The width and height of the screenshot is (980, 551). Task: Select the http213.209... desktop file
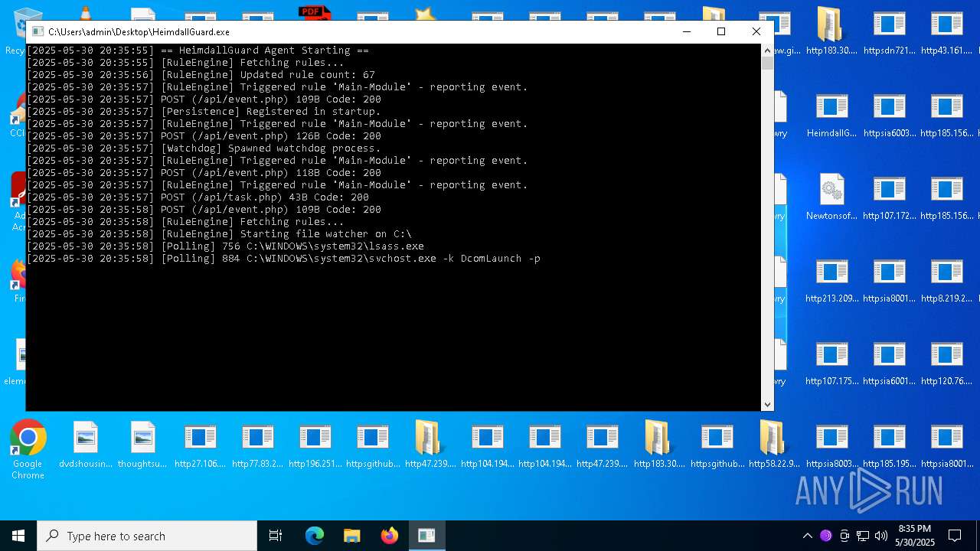tap(832, 280)
